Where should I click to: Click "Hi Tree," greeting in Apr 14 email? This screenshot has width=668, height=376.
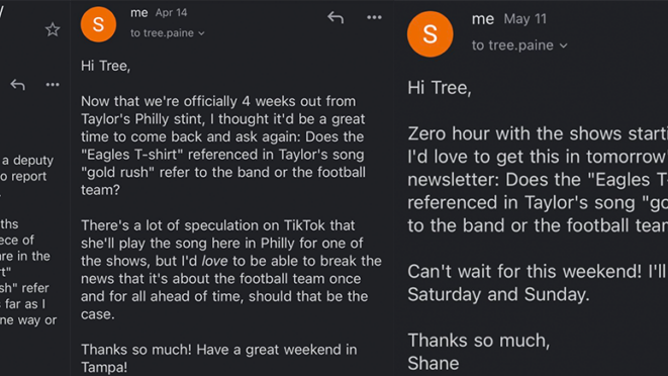coord(106,66)
